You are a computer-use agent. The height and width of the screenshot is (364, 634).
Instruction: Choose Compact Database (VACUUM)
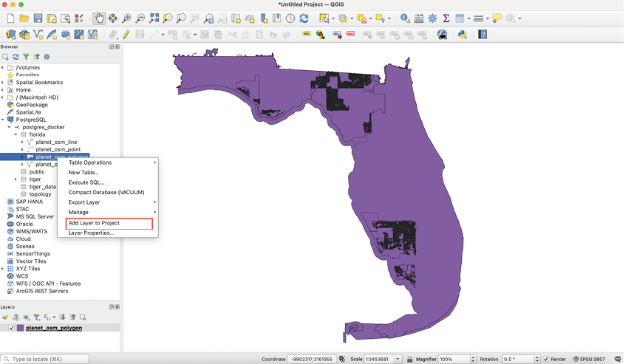tap(108, 192)
